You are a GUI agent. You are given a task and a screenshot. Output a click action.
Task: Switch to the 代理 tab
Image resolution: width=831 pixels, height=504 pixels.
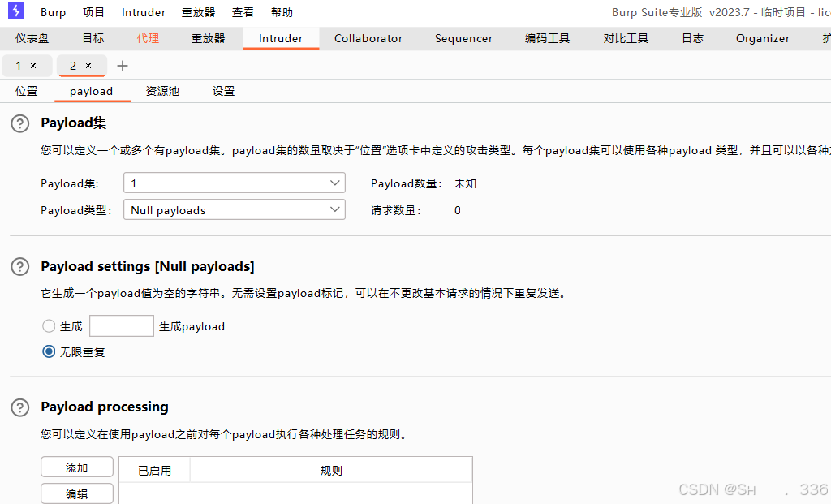(x=148, y=38)
